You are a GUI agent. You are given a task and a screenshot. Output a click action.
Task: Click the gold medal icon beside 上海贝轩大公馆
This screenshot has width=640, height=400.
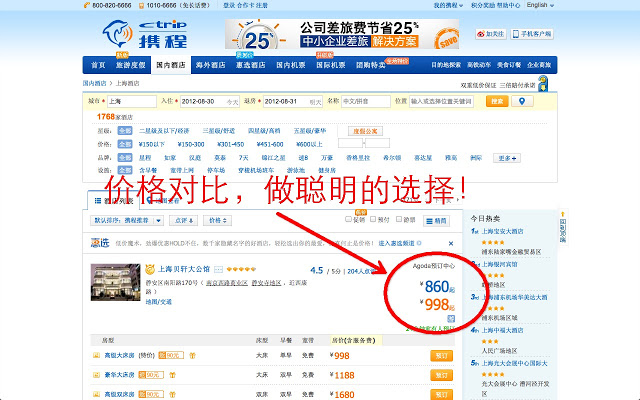[150, 269]
